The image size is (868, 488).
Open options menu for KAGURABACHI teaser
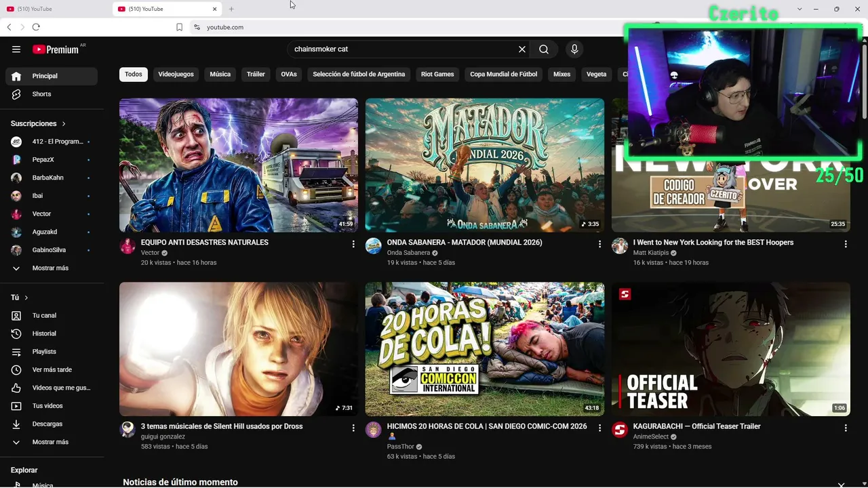click(x=846, y=428)
